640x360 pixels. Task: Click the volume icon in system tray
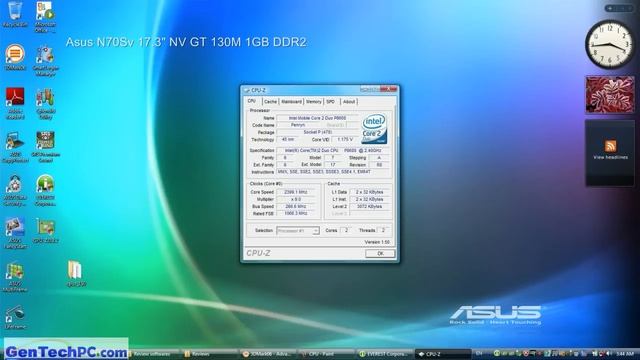coord(609,353)
